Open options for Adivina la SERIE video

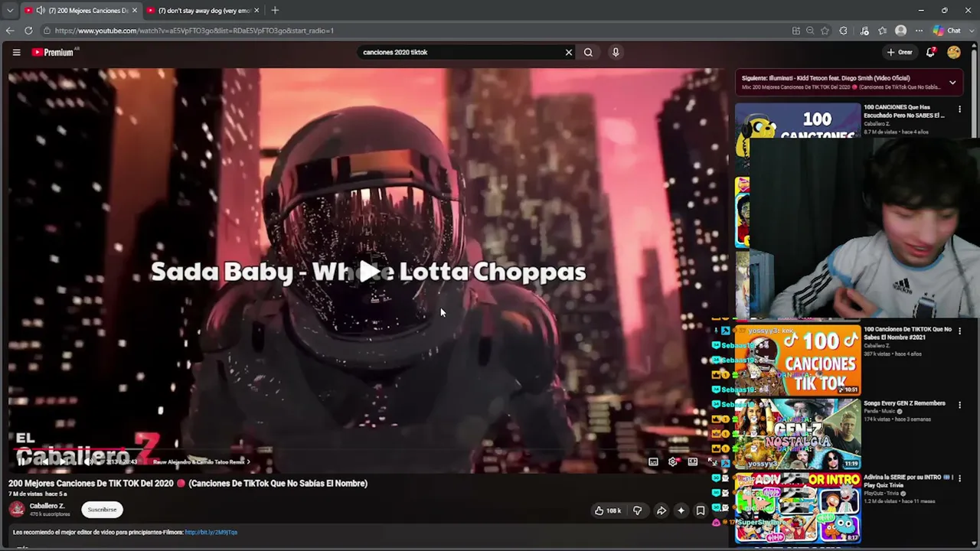click(959, 478)
